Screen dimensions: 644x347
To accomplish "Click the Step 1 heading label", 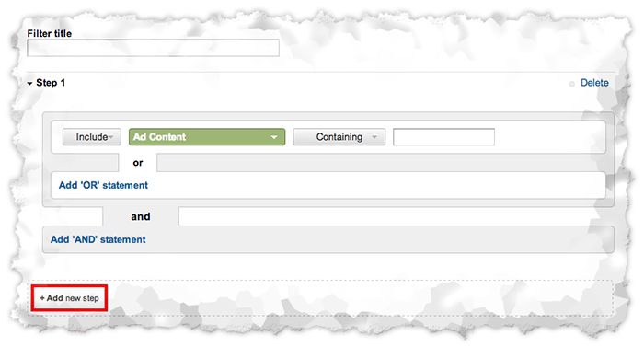I will (51, 83).
